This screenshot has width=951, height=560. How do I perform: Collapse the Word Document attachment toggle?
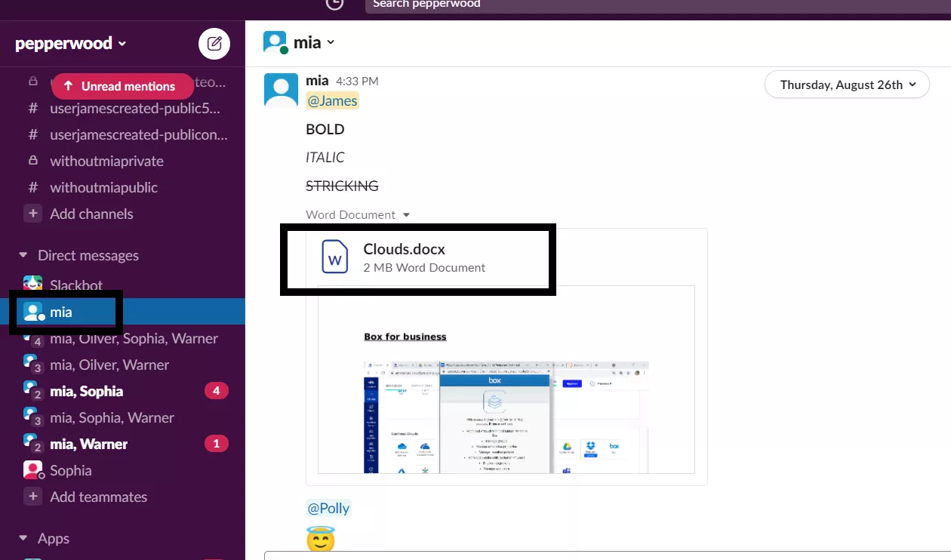[406, 215]
